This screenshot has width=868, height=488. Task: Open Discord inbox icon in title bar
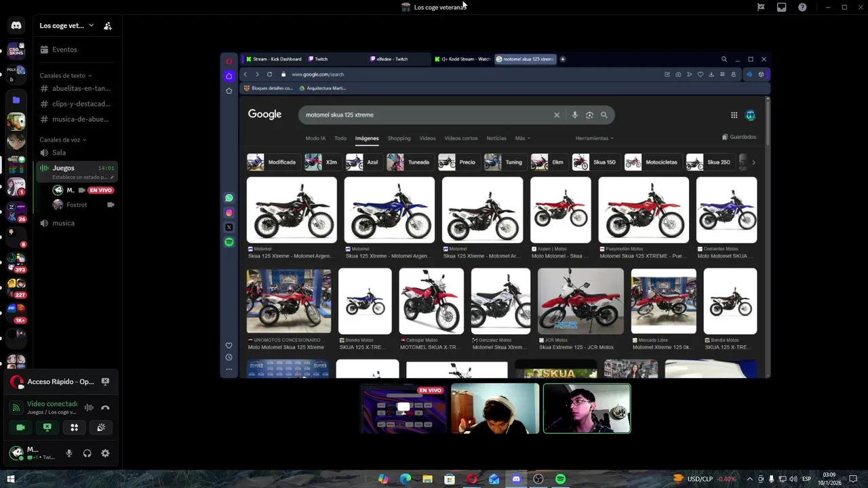781,7
